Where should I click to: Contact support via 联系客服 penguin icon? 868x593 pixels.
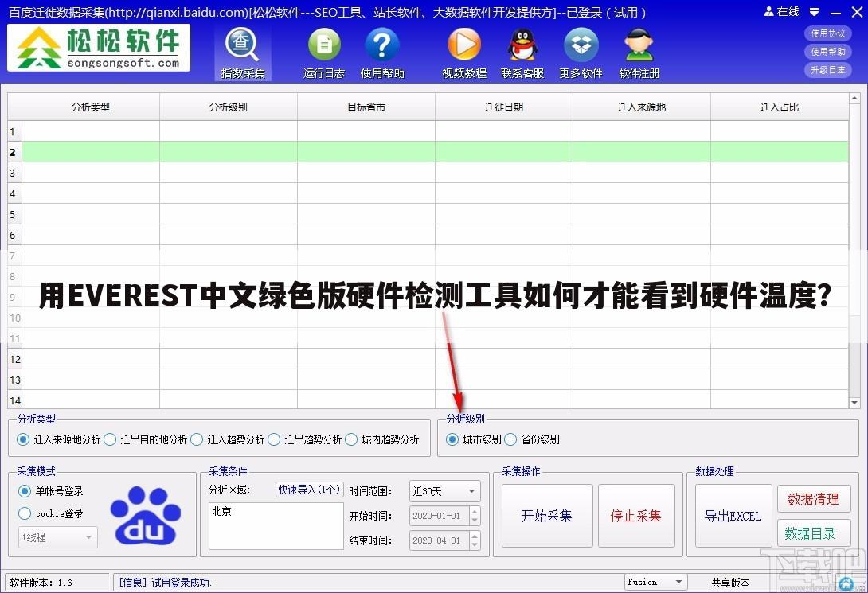tap(522, 54)
